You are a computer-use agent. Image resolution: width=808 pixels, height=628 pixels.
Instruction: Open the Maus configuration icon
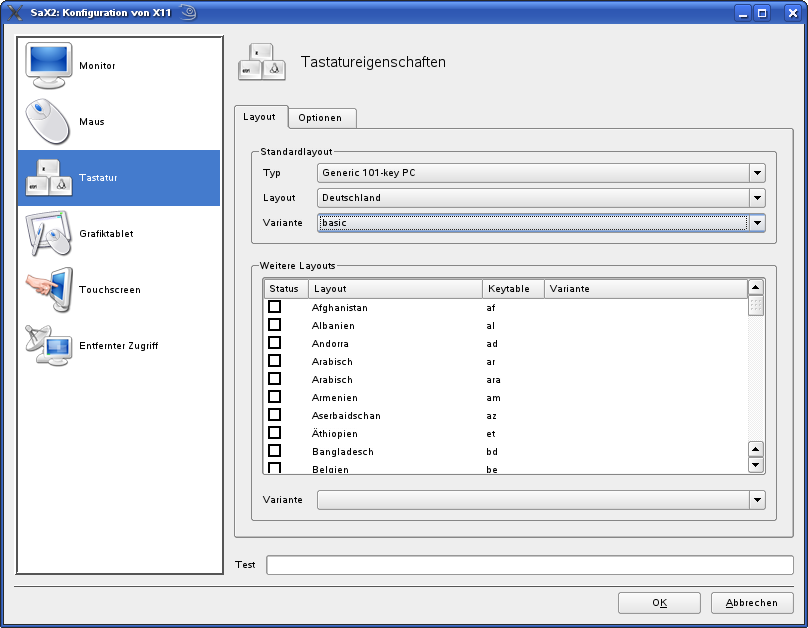pyautogui.click(x=48, y=122)
